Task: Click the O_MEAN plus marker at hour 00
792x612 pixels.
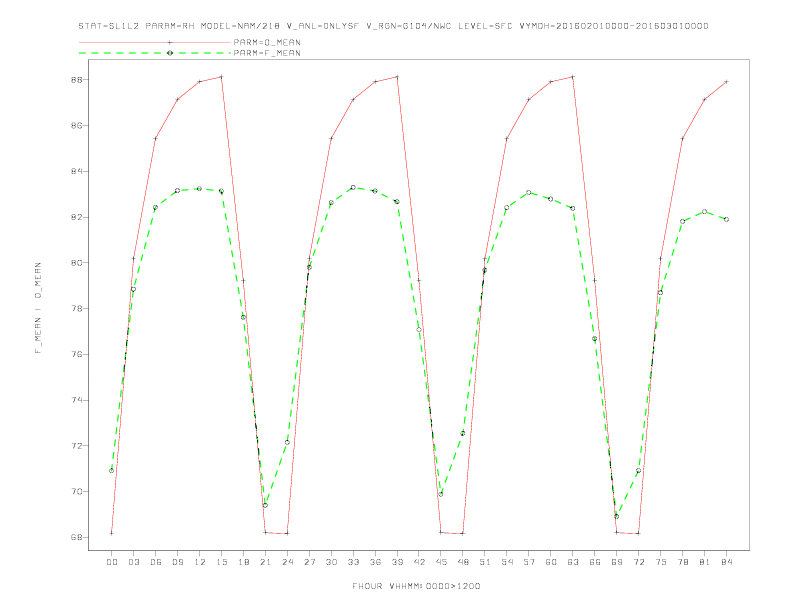Action: pyautogui.click(x=112, y=533)
